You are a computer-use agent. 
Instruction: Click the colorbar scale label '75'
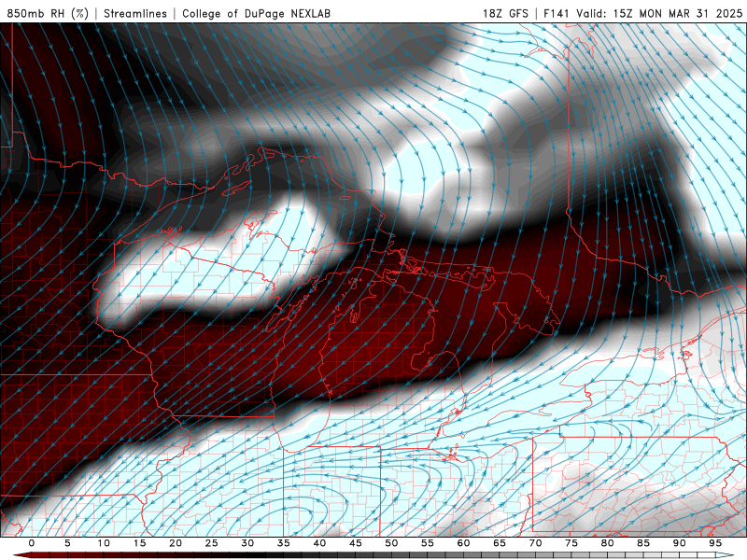[x=571, y=543]
